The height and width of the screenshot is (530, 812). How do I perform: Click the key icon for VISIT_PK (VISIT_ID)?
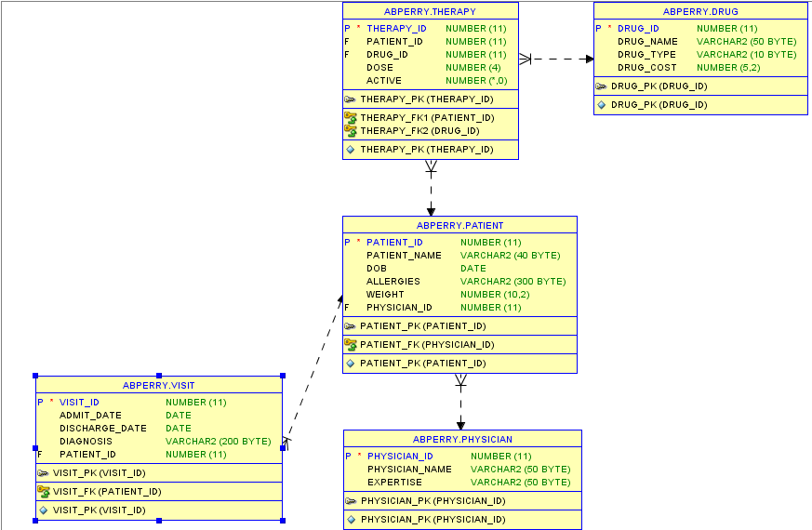pos(43,473)
